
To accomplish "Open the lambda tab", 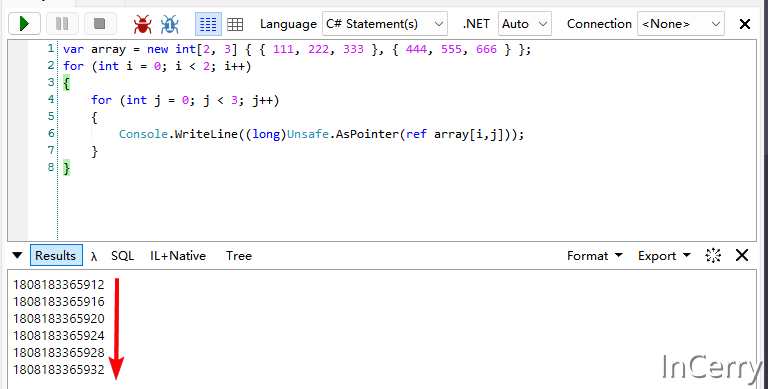I will pos(94,256).
